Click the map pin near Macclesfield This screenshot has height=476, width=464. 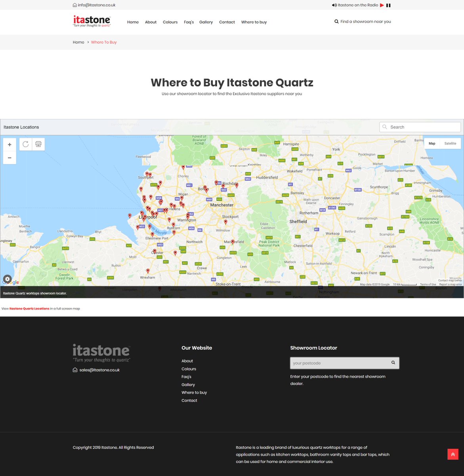pyautogui.click(x=233, y=242)
